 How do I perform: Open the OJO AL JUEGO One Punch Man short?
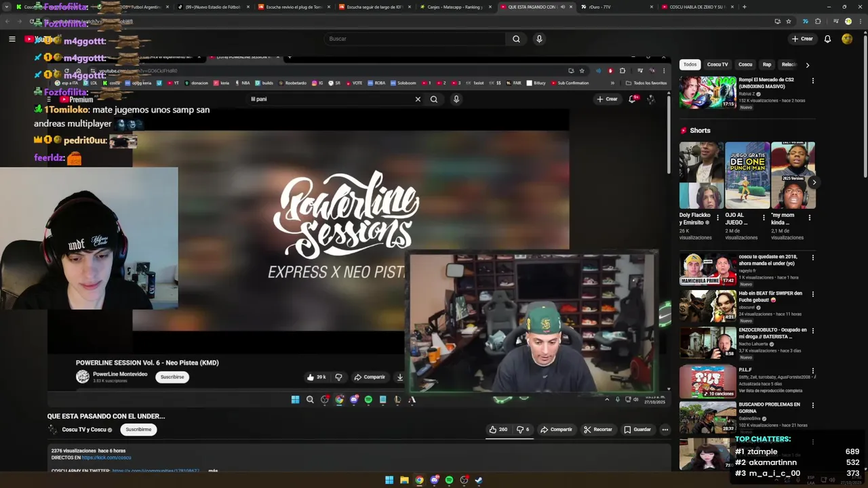click(747, 176)
